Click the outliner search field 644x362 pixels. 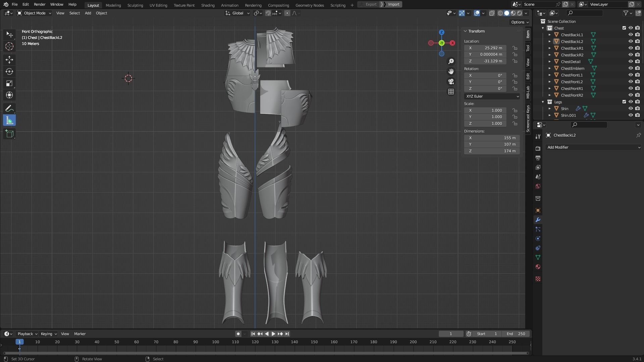[x=584, y=13]
